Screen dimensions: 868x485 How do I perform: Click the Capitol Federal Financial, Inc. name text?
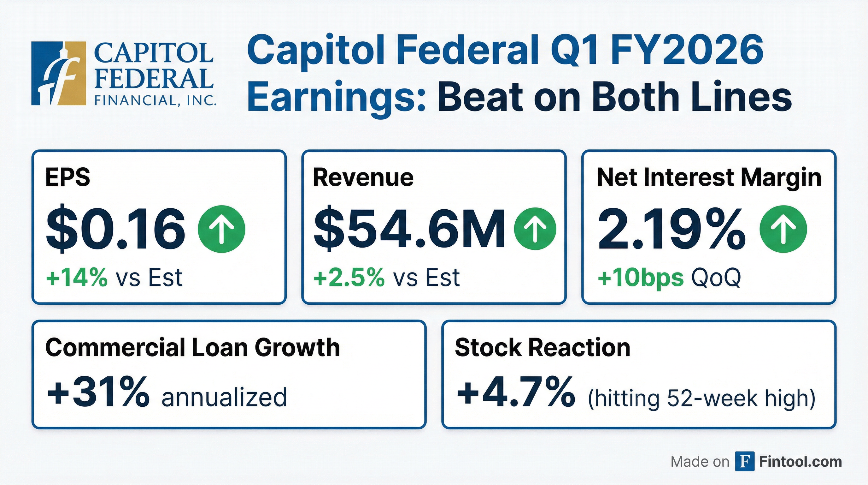pos(155,74)
